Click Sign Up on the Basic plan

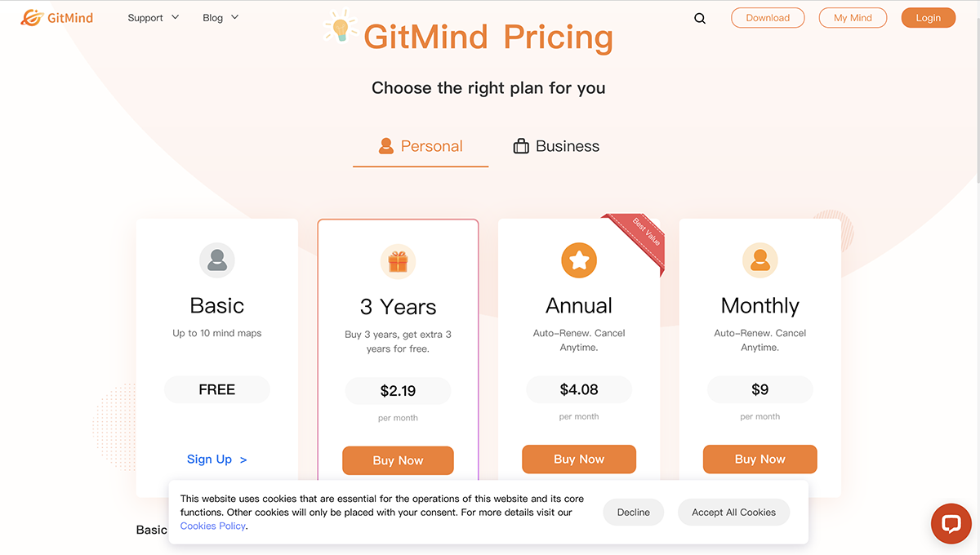tap(216, 459)
